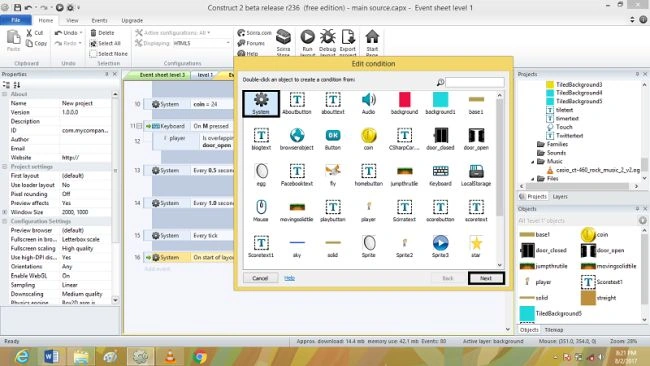This screenshot has width=650, height=366.
Task: Collapse the Configuration Settings section
Action: tap(5, 221)
